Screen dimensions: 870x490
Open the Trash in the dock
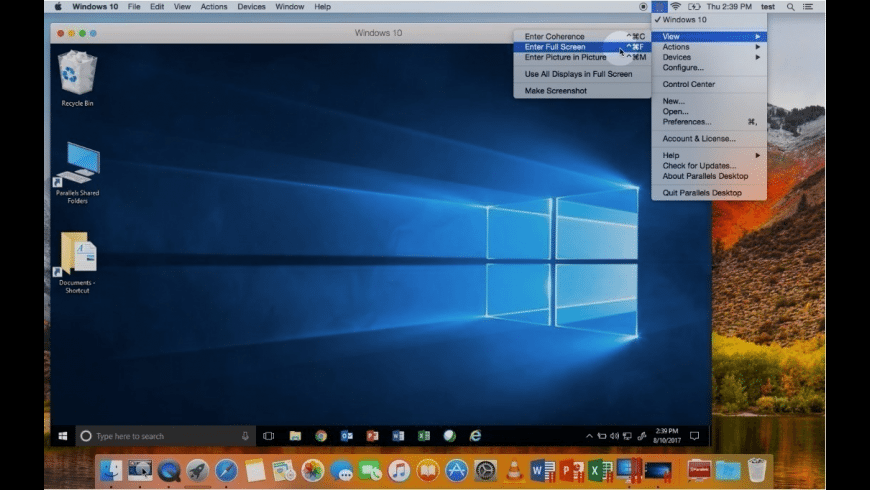757,470
